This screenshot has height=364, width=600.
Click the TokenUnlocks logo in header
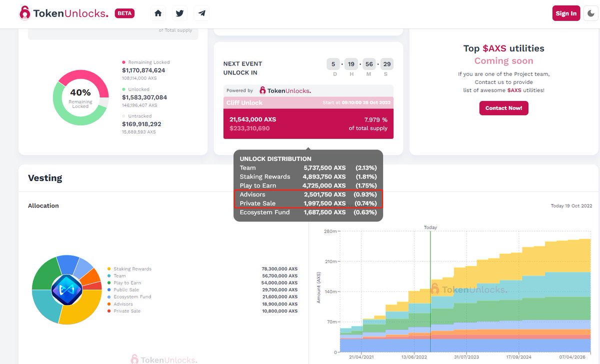click(63, 13)
